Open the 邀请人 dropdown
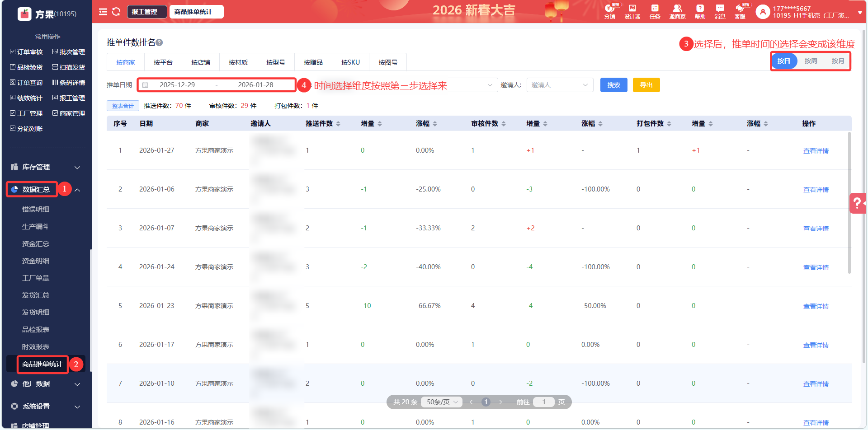The image size is (868, 430). (560, 85)
